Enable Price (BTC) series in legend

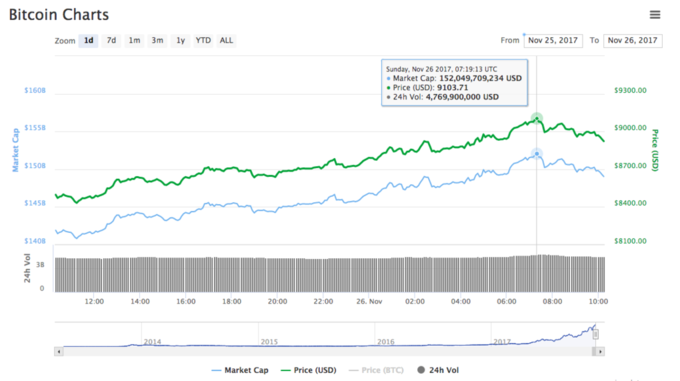click(376, 370)
